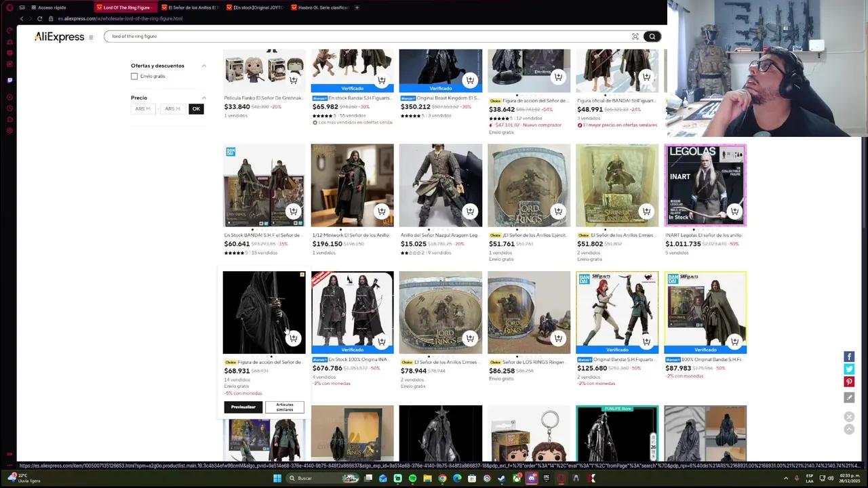Open the Windows Start menu
This screenshot has height=488, width=868.
click(x=277, y=479)
